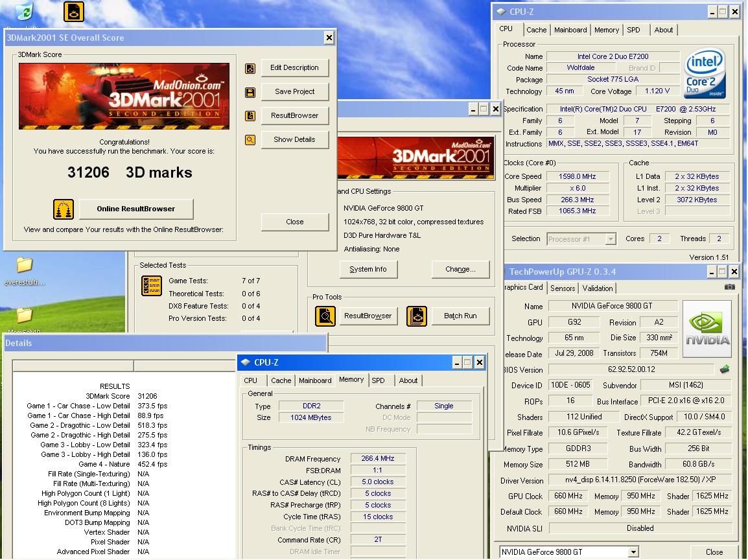Viewport: 748px width, 560px height.
Task: Click the Batch Run icon
Action: click(x=417, y=316)
